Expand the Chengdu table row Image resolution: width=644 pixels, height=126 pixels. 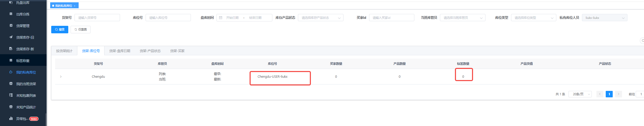pyautogui.click(x=61, y=77)
